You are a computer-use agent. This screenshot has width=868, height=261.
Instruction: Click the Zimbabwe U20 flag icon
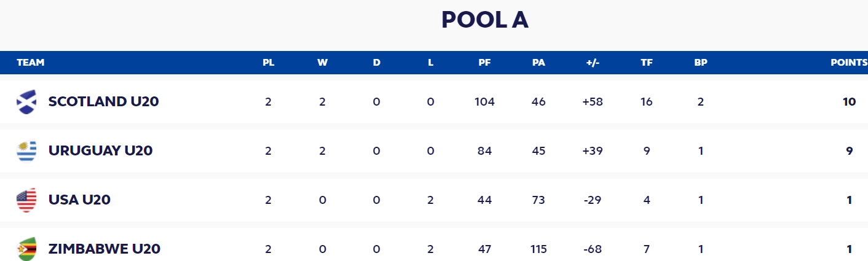[26, 249]
